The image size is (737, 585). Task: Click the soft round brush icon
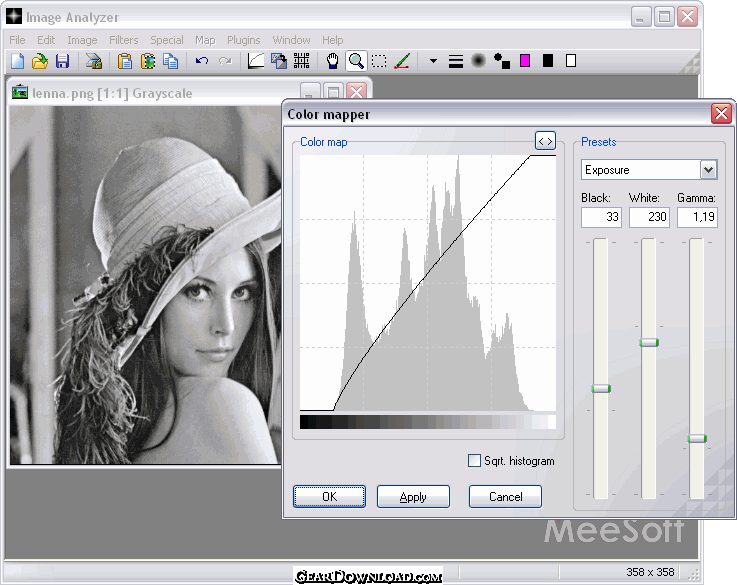(478, 61)
